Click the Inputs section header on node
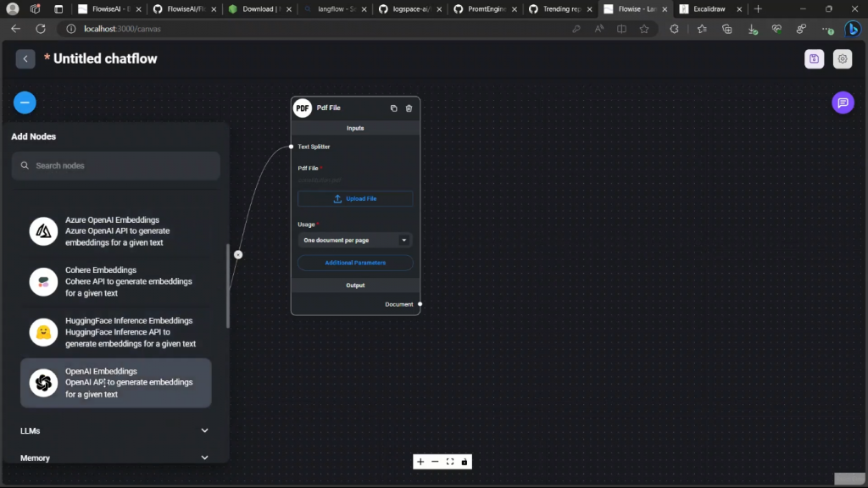Viewport: 868px width, 488px height. pyautogui.click(x=355, y=128)
